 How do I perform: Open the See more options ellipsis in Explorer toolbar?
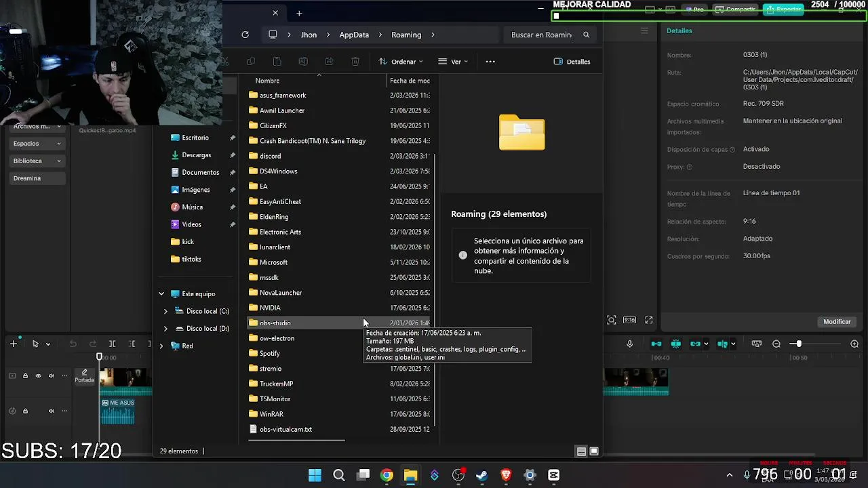(490, 62)
